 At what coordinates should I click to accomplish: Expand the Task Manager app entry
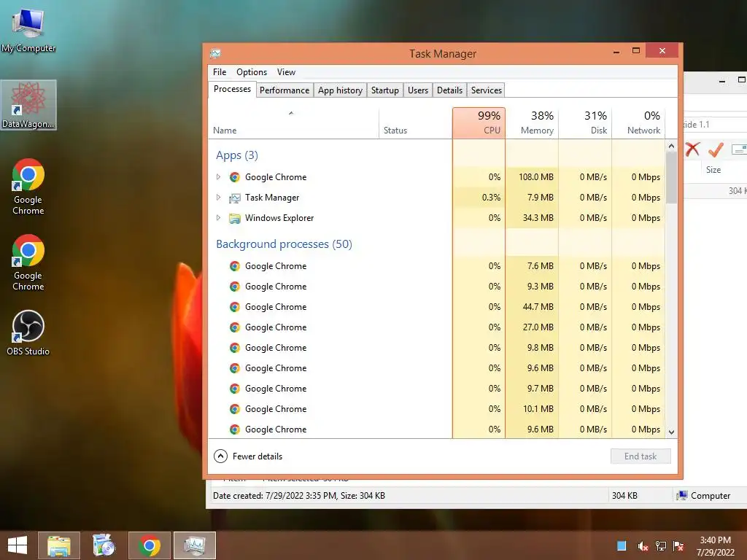click(x=218, y=198)
